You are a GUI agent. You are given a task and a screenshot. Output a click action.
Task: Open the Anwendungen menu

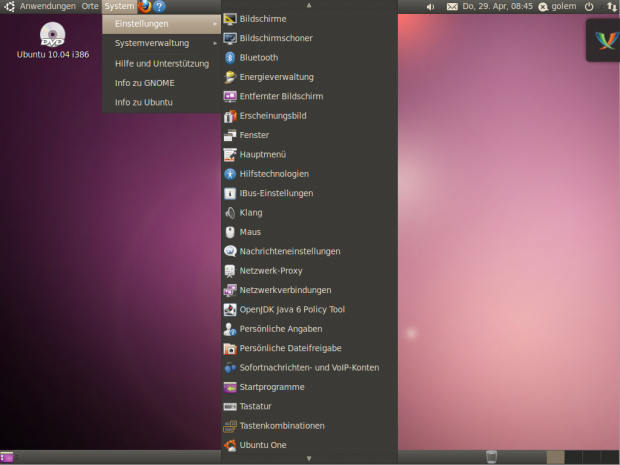click(x=46, y=6)
